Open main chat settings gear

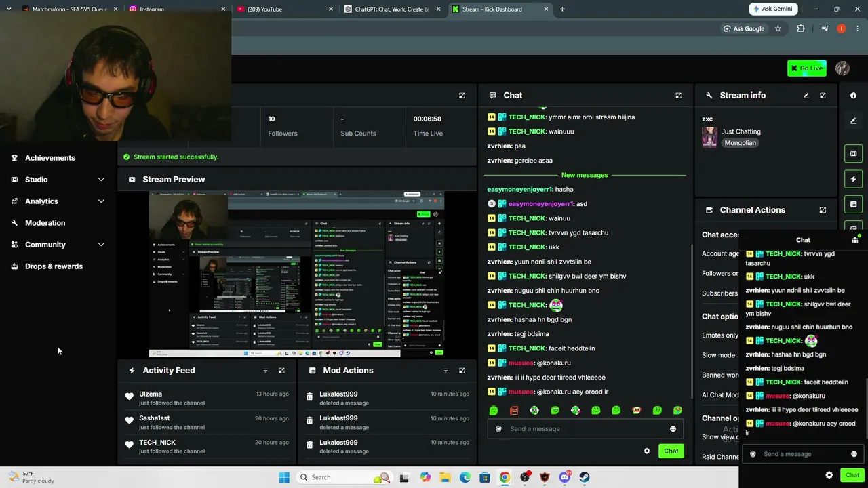[646, 451]
